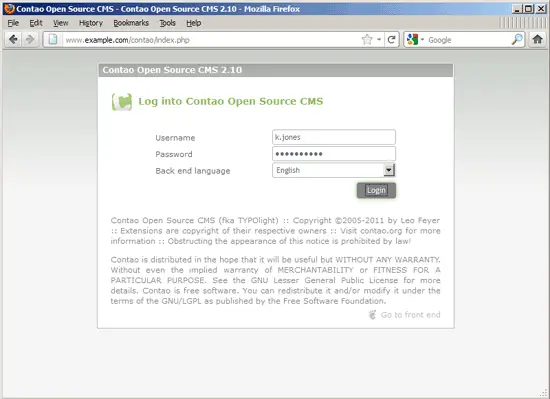Open the View menu
The width and height of the screenshot is (550, 399).
coord(60,23)
